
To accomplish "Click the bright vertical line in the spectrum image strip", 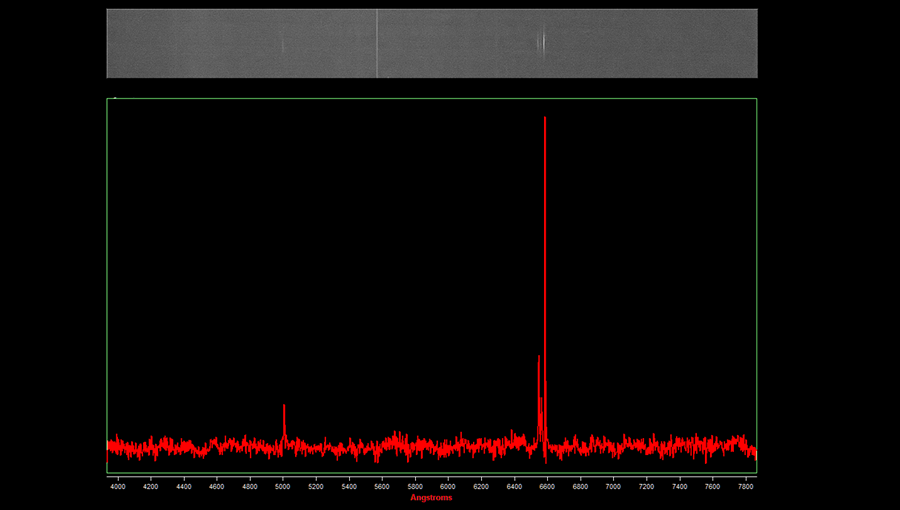I will pyautogui.click(x=377, y=43).
